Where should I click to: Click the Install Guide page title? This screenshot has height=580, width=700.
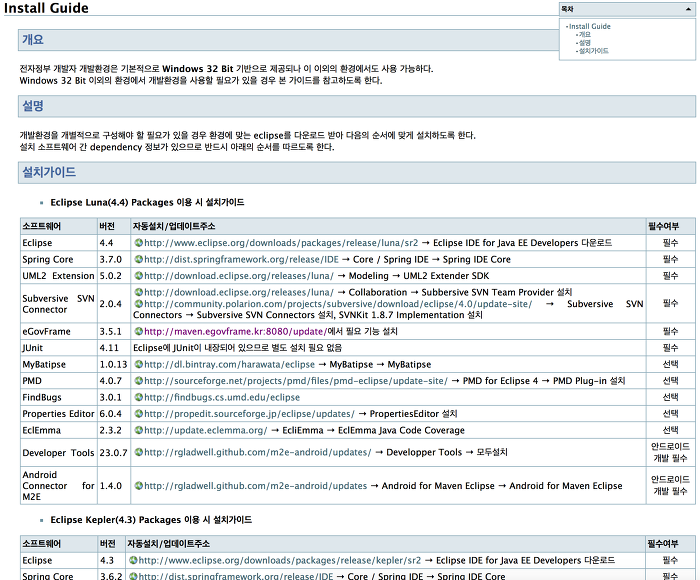46,8
